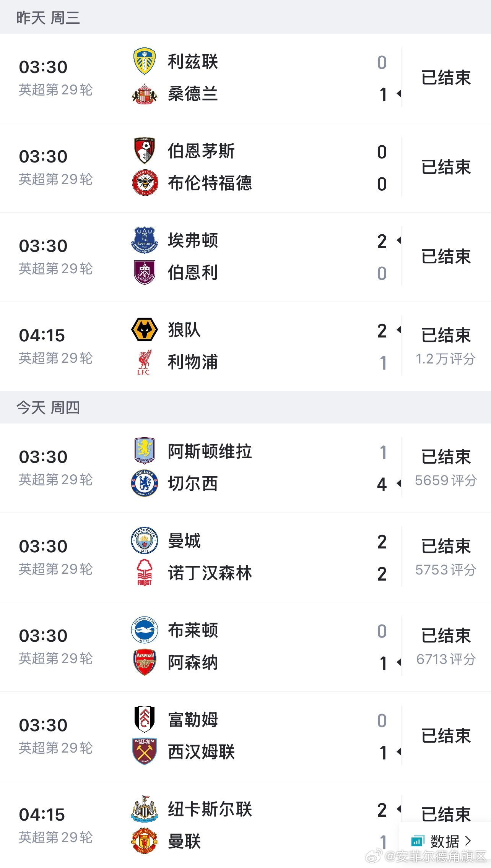Click the Chelsea club badge
The image size is (491, 868).
[x=145, y=483]
